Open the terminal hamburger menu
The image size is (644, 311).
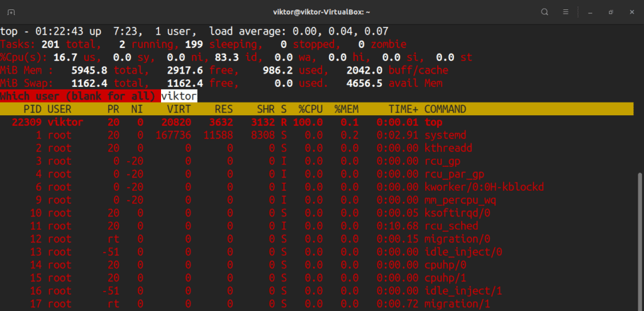point(565,12)
